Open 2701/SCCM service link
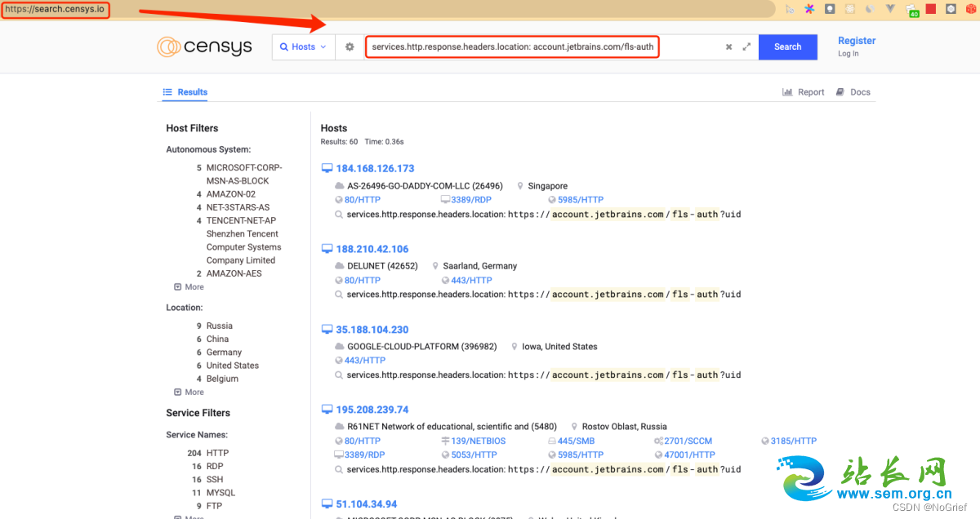The image size is (980, 519). coord(686,441)
